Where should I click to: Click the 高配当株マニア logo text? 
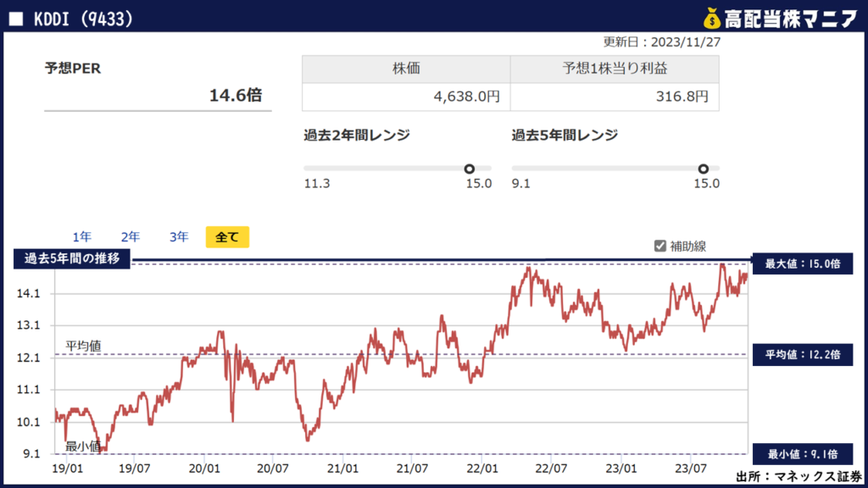(x=791, y=19)
